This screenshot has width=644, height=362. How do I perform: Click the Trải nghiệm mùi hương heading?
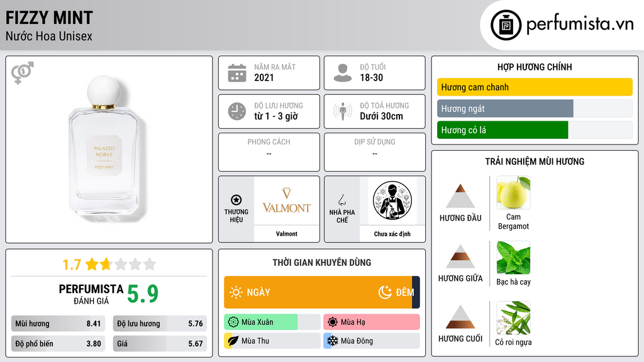coord(535,162)
